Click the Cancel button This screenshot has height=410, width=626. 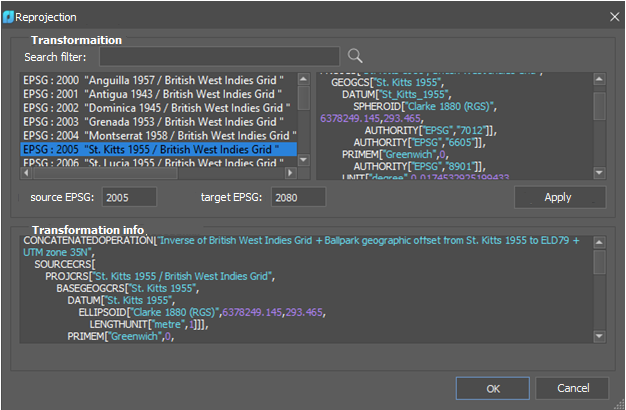pos(573,388)
